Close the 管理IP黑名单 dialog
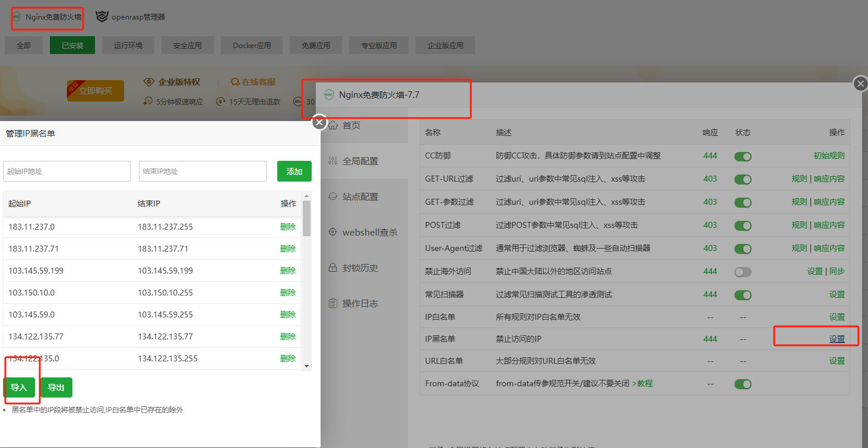This screenshot has height=448, width=868. pos(319,122)
